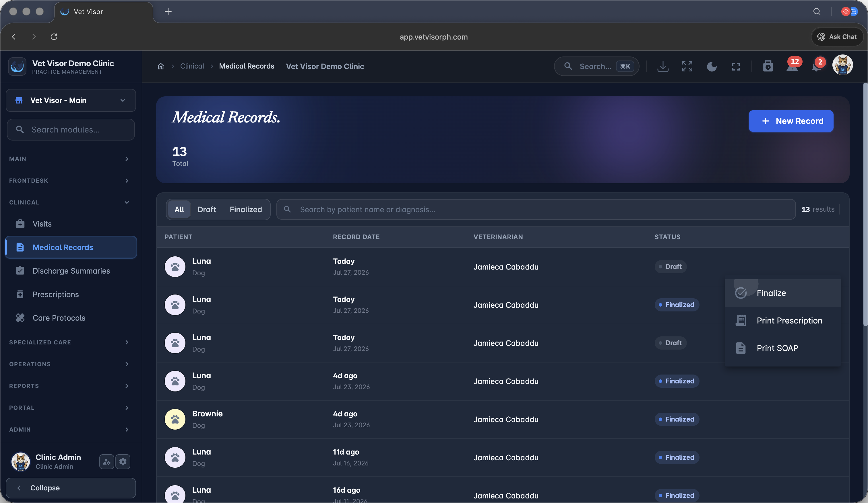Screen dimensions: 868x503
Task: Select Medical Records in the sidebar
Action: (71, 247)
